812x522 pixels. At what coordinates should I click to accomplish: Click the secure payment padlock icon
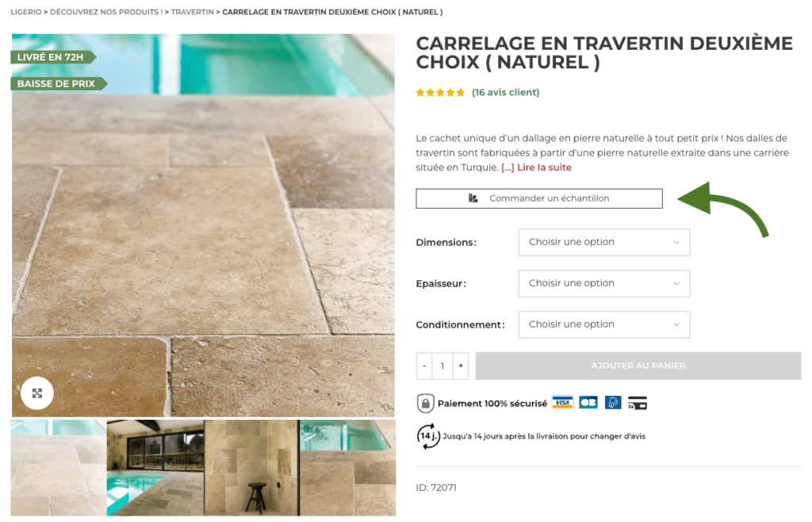pyautogui.click(x=425, y=404)
